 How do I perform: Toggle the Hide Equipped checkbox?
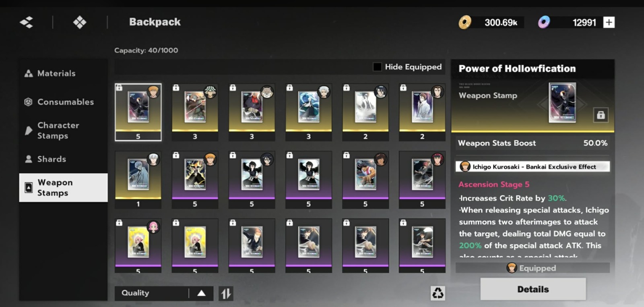tap(377, 67)
